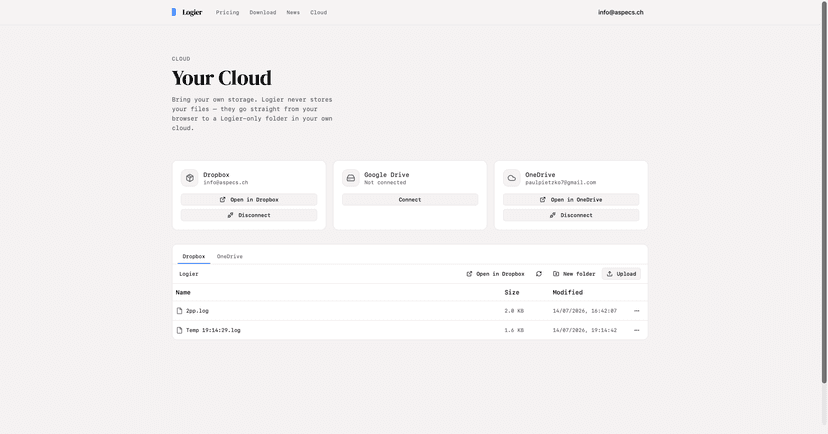Click the Upload button
This screenshot has width=828, height=434.
click(622, 273)
